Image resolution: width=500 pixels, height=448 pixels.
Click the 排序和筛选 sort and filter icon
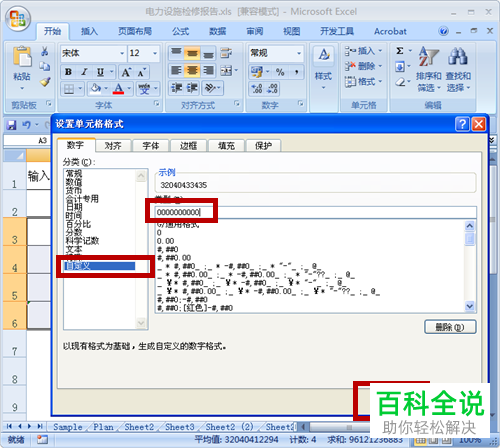coord(428,57)
